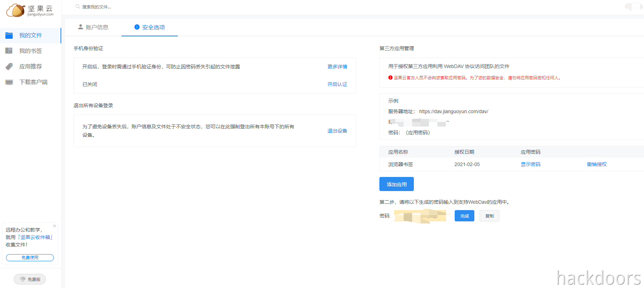
Task: Focus the 搜索我的文件 search field
Action: [x=97, y=7]
